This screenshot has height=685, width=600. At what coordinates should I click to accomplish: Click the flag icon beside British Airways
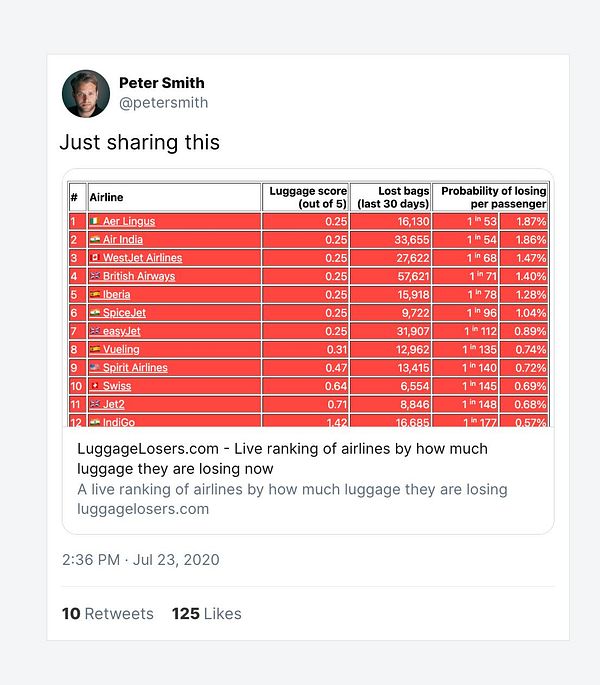coord(94,276)
